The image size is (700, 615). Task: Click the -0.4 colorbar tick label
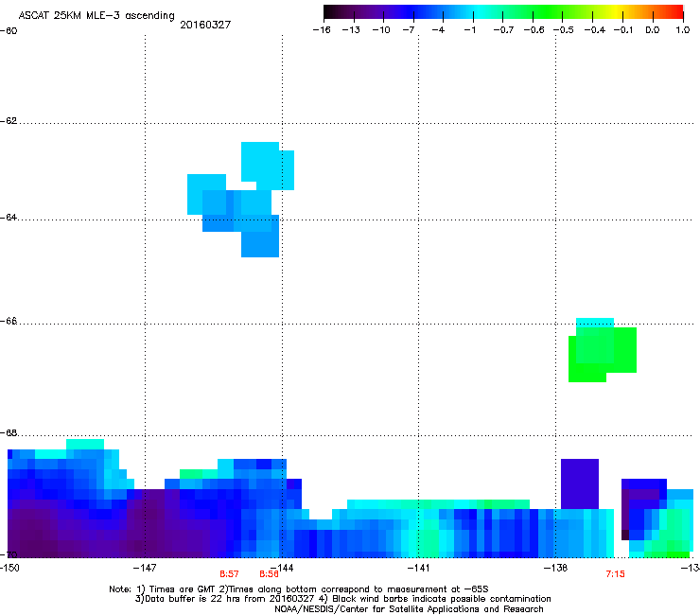595,30
